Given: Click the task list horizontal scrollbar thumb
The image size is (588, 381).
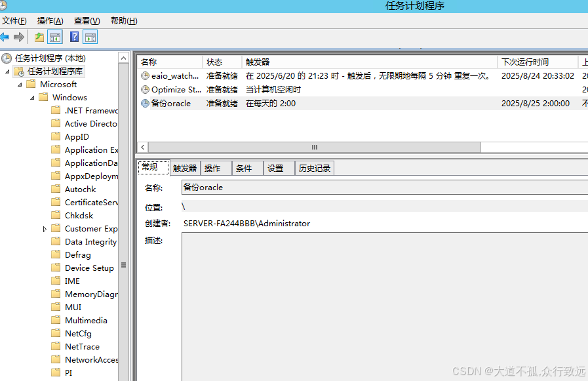Looking at the screenshot, I should tap(315, 148).
